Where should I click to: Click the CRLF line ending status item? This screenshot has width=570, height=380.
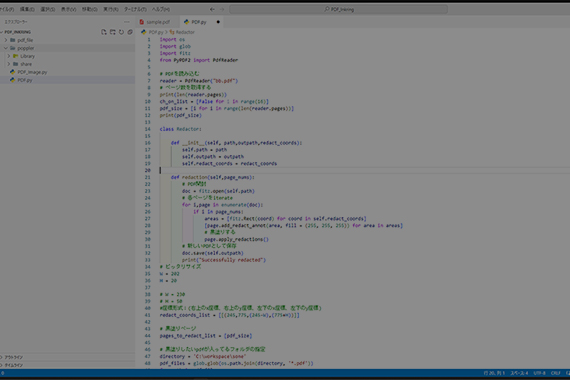(555, 373)
